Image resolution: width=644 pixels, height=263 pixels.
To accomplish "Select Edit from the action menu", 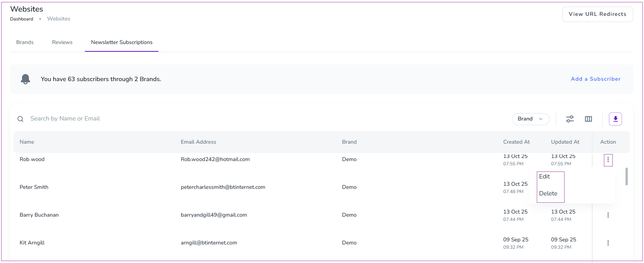I will pos(545,176).
